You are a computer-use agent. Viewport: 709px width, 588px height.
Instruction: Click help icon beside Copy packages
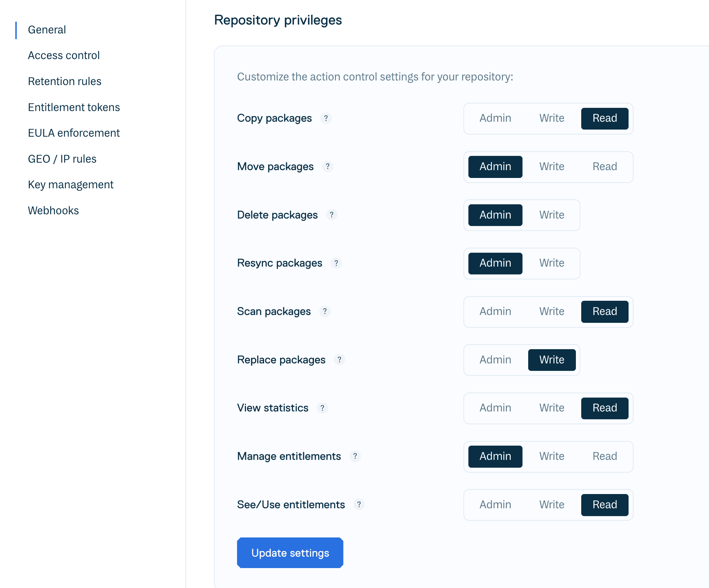point(326,118)
